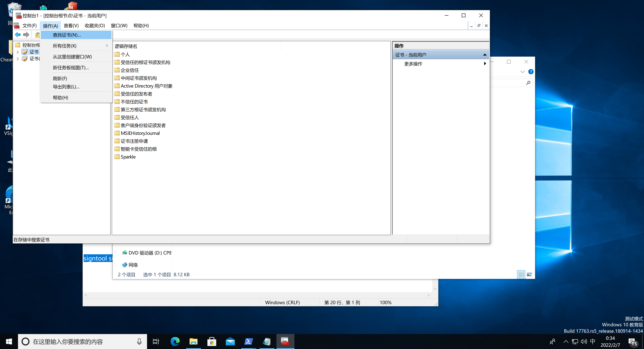Open the Microsoft Store taskbar icon
Viewport: 644px width, 349px height.
[x=212, y=341]
